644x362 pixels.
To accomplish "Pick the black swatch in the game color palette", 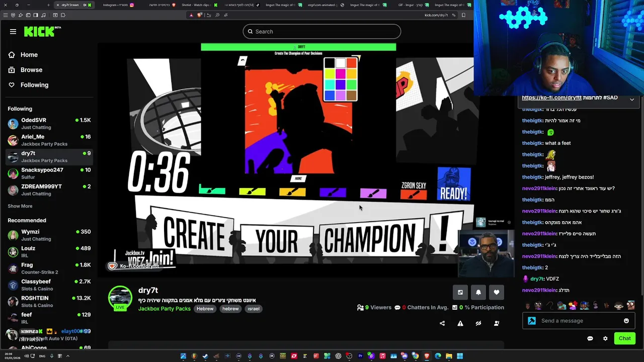I will (330, 63).
